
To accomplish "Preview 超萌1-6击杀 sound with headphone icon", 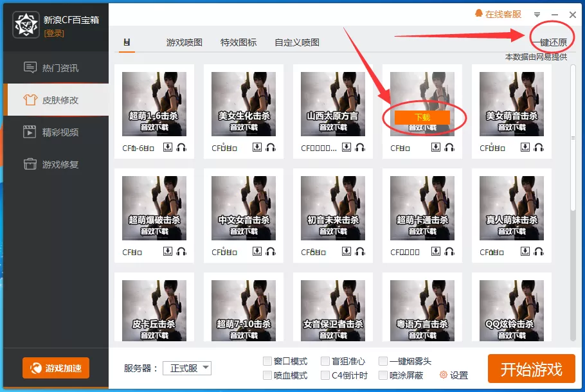I will coord(181,147).
